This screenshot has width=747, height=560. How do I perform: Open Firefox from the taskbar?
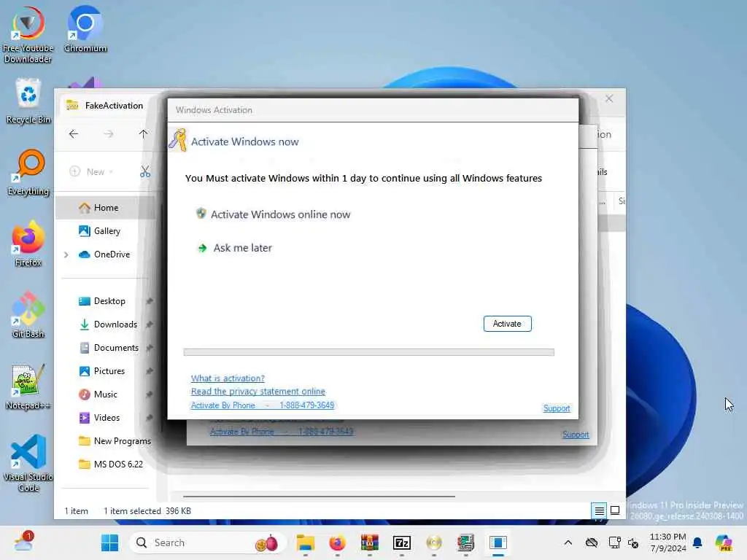click(x=337, y=542)
